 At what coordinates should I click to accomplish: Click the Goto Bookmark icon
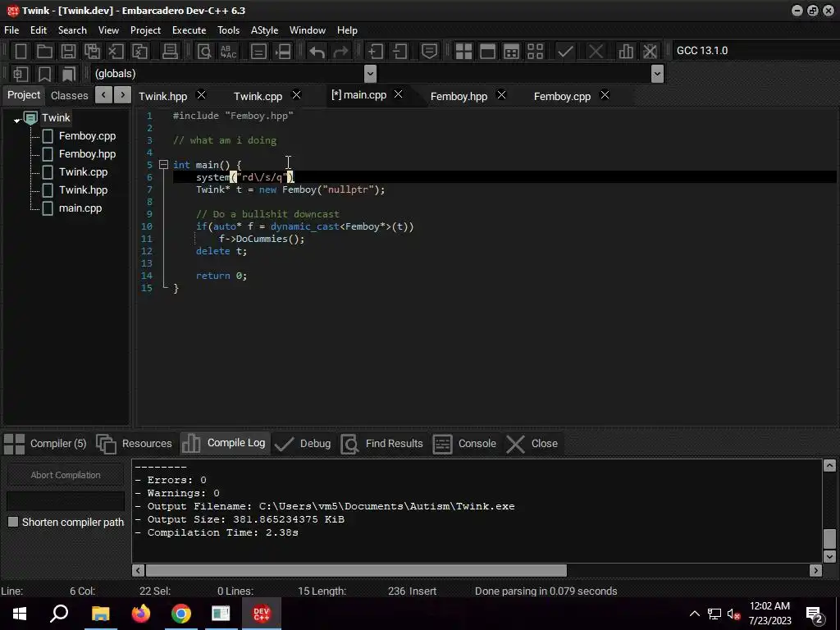point(69,74)
